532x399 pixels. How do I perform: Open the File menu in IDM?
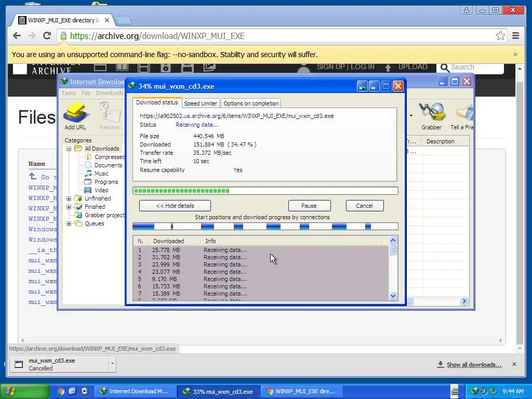(x=86, y=93)
